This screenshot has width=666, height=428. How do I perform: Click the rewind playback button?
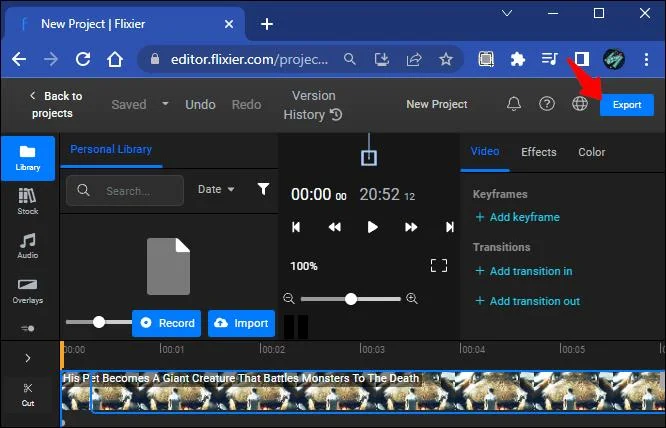tap(335, 227)
